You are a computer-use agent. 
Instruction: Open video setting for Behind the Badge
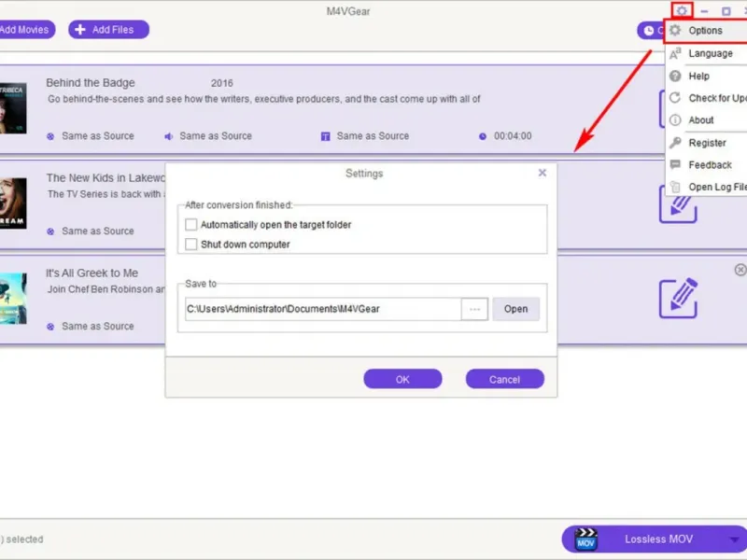[91, 136]
